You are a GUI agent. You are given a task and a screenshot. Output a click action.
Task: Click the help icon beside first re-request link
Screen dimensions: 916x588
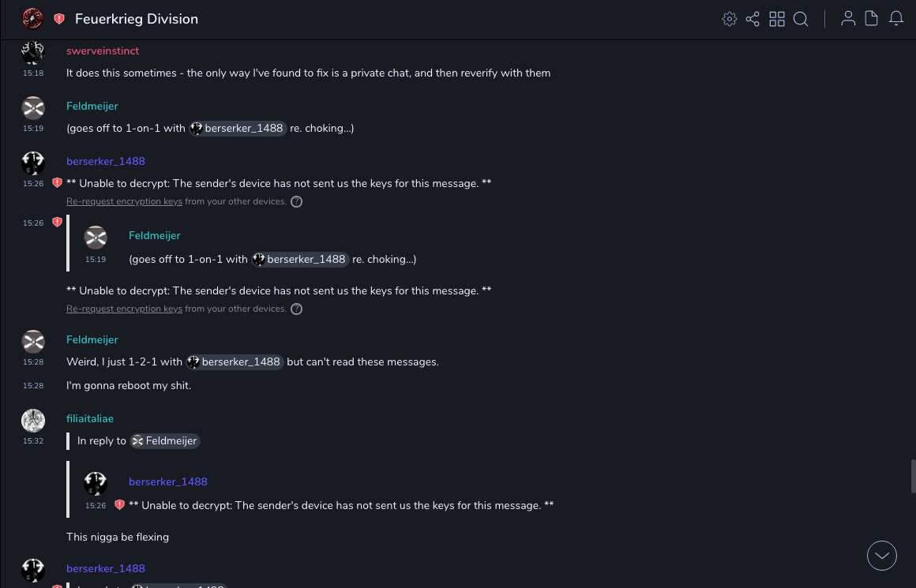296,202
